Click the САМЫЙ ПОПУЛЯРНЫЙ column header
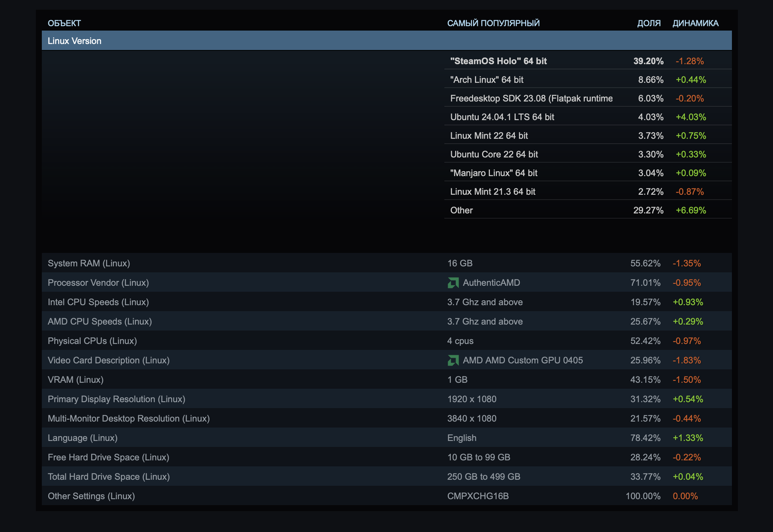 coord(494,23)
